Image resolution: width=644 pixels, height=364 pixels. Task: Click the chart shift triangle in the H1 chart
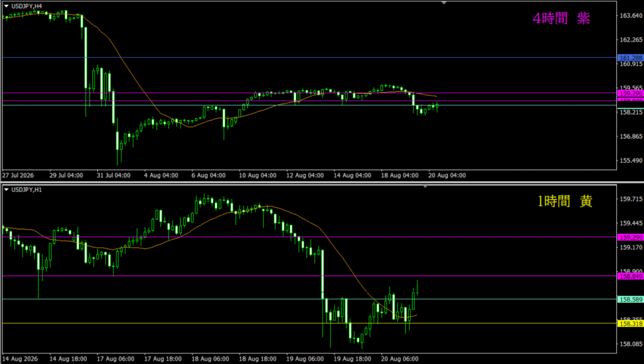pos(425,187)
